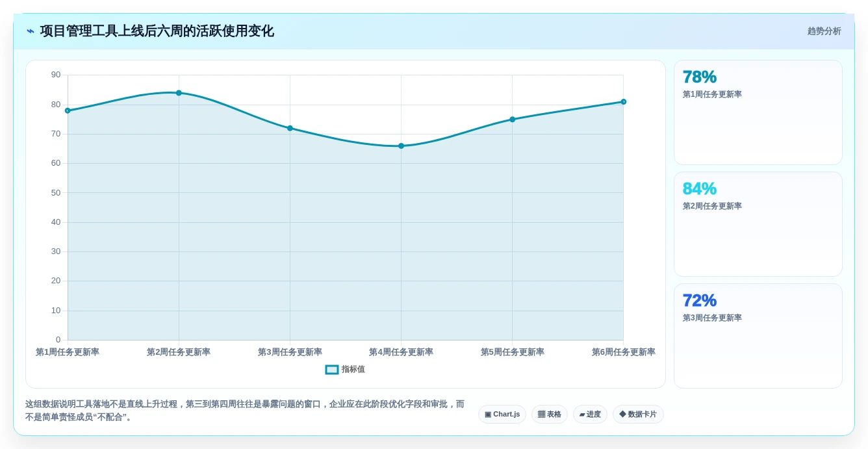Open the 78% metric card
Screen dimensions: 868x449
[x=758, y=112]
